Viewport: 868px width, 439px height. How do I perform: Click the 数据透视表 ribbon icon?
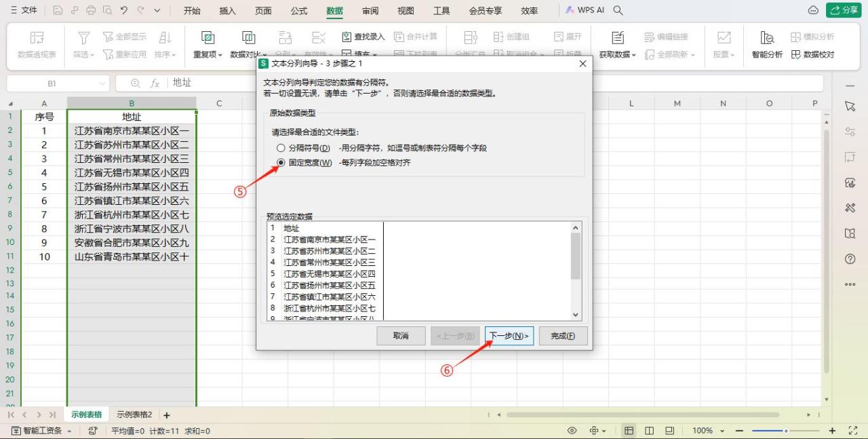coord(37,45)
